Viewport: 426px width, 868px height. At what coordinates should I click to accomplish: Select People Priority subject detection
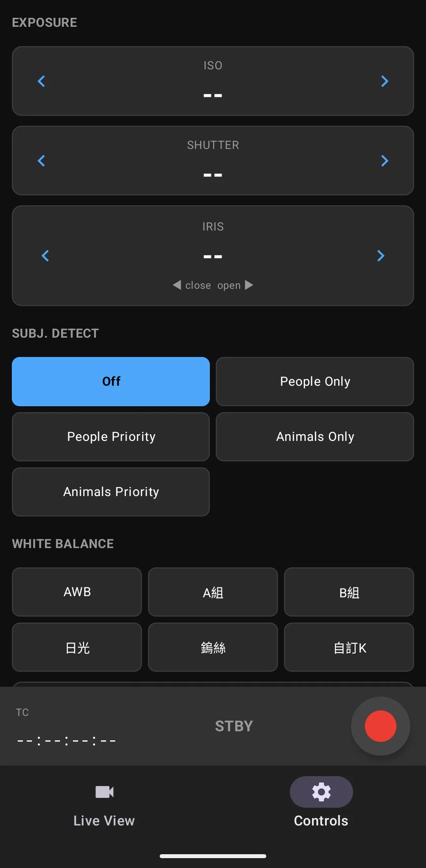pyautogui.click(x=111, y=437)
